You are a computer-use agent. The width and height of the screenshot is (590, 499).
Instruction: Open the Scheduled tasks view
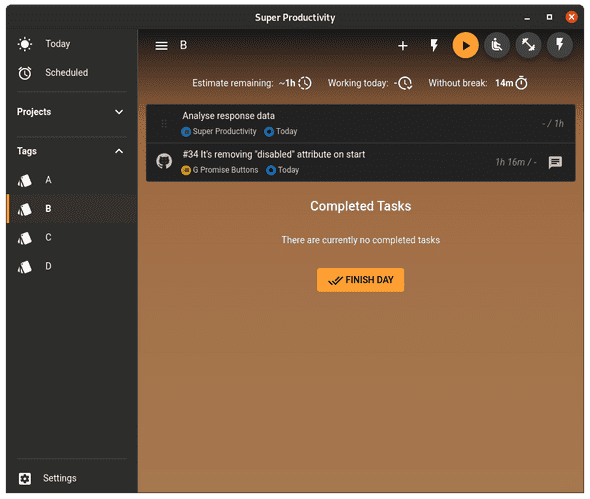(71, 73)
